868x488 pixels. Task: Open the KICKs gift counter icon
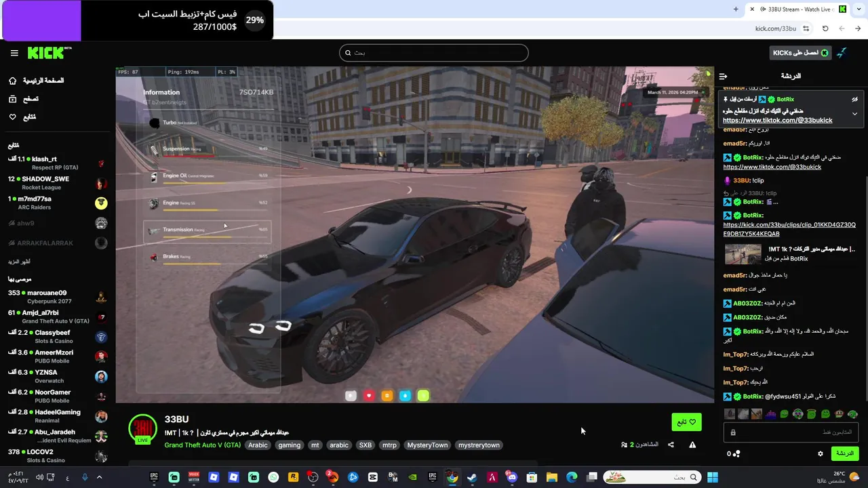(734, 453)
